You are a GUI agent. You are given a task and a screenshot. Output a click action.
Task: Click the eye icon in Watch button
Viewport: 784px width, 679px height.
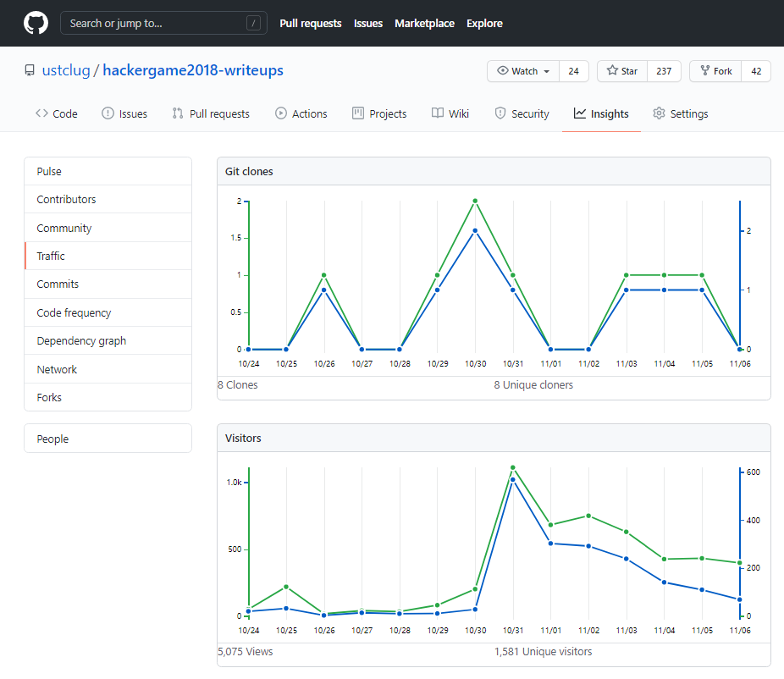click(x=503, y=70)
